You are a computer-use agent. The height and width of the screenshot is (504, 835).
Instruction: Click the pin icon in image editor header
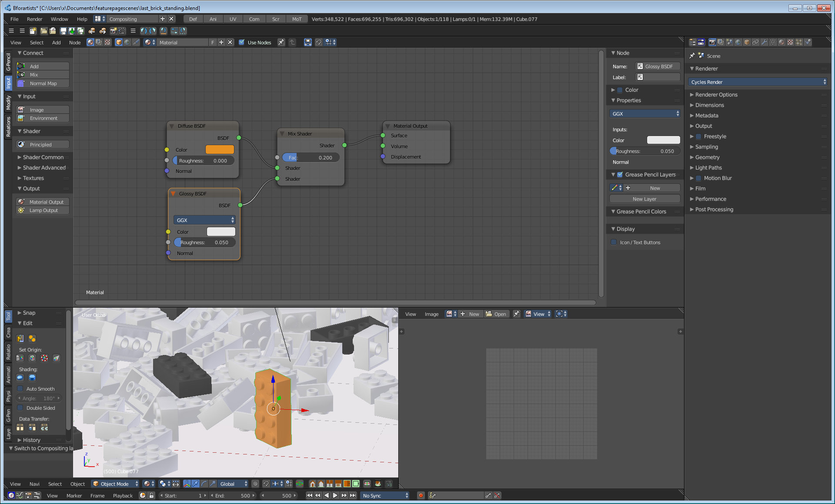click(x=516, y=314)
